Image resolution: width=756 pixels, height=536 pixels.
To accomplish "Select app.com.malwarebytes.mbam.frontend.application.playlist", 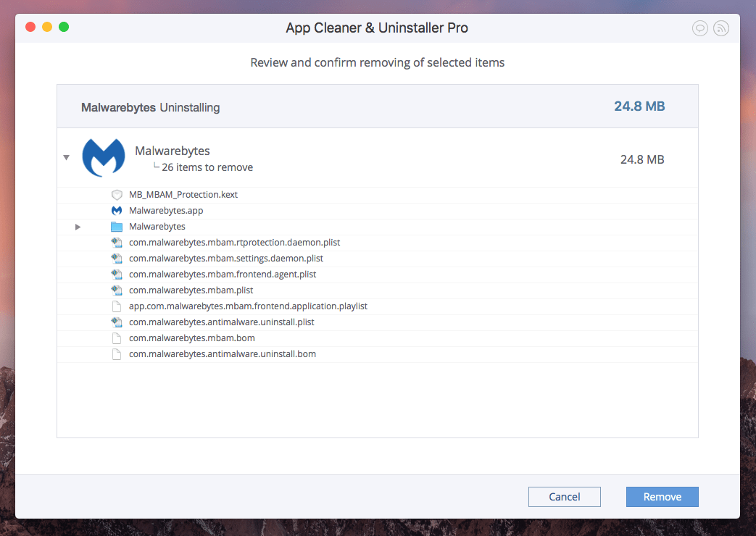I will (x=249, y=306).
